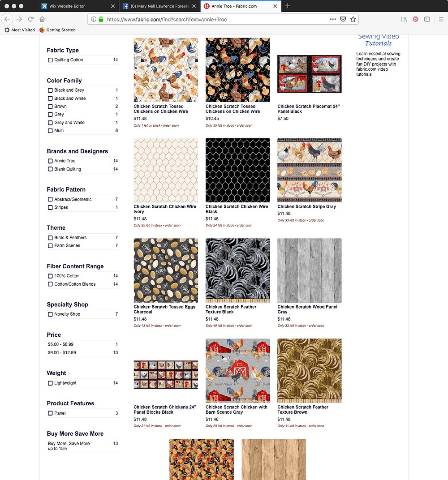Save page to Pocket icon
448x480 pixels.
pyautogui.click(x=343, y=19)
